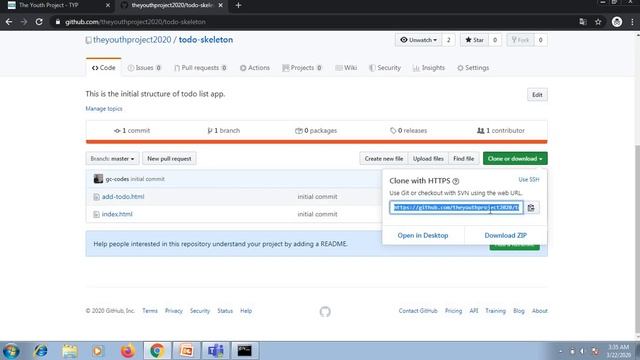Open the Chrome three-dot menu
Viewport: 640px width, 360px height.
click(x=632, y=22)
